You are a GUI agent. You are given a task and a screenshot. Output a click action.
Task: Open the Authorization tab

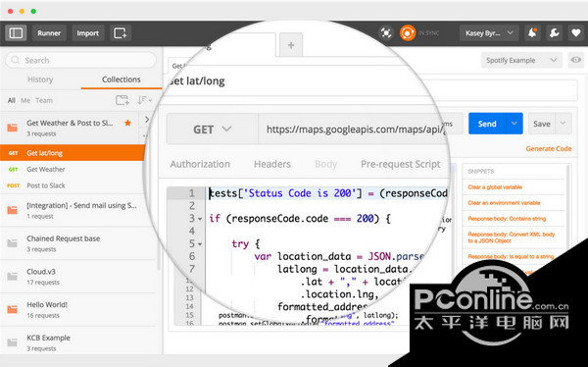point(200,164)
